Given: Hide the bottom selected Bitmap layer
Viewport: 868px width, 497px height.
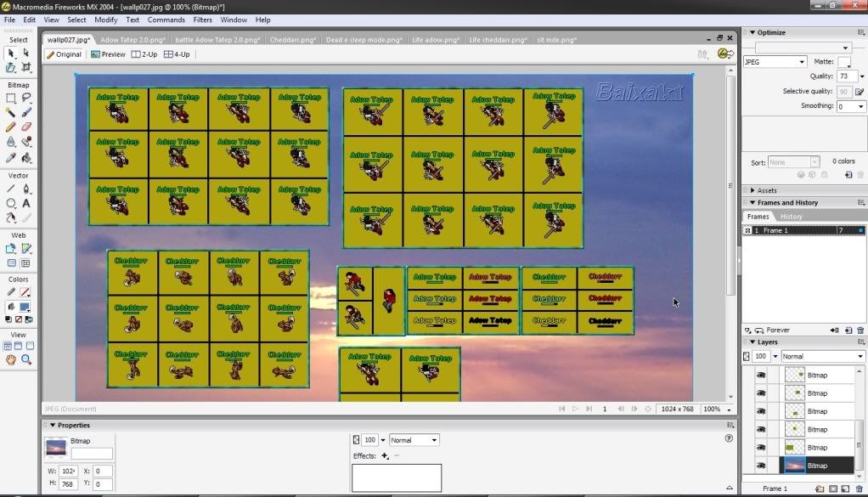Looking at the screenshot, I should click(761, 466).
